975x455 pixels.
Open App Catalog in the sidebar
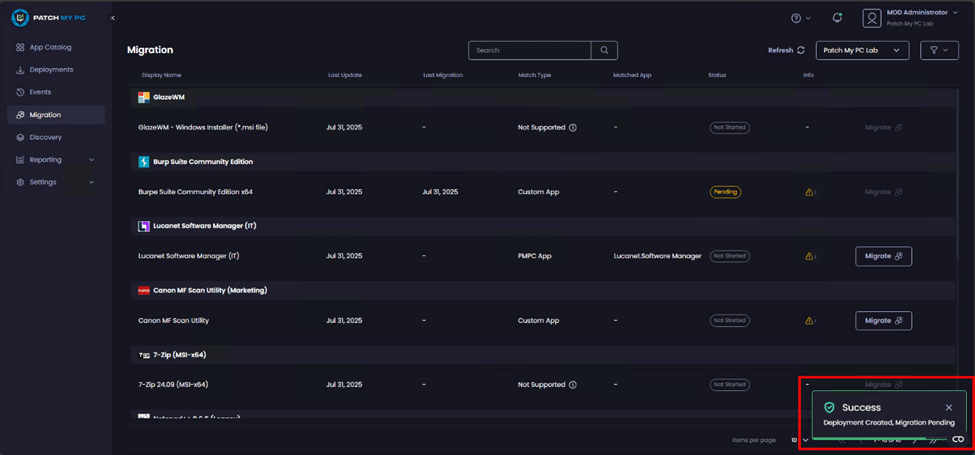(50, 47)
